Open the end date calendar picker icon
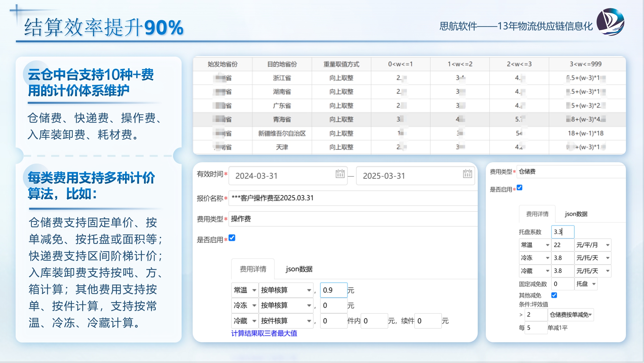The width and height of the screenshot is (644, 363). click(x=467, y=174)
